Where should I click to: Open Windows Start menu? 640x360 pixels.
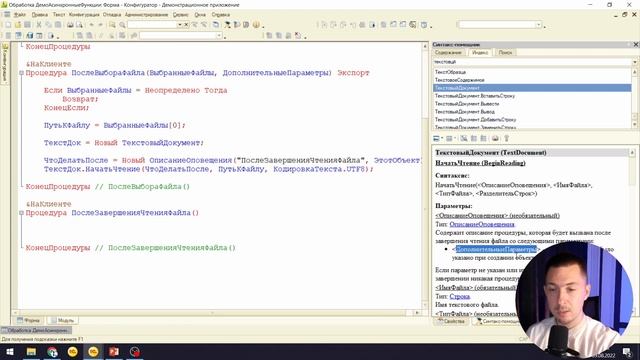[10, 351]
